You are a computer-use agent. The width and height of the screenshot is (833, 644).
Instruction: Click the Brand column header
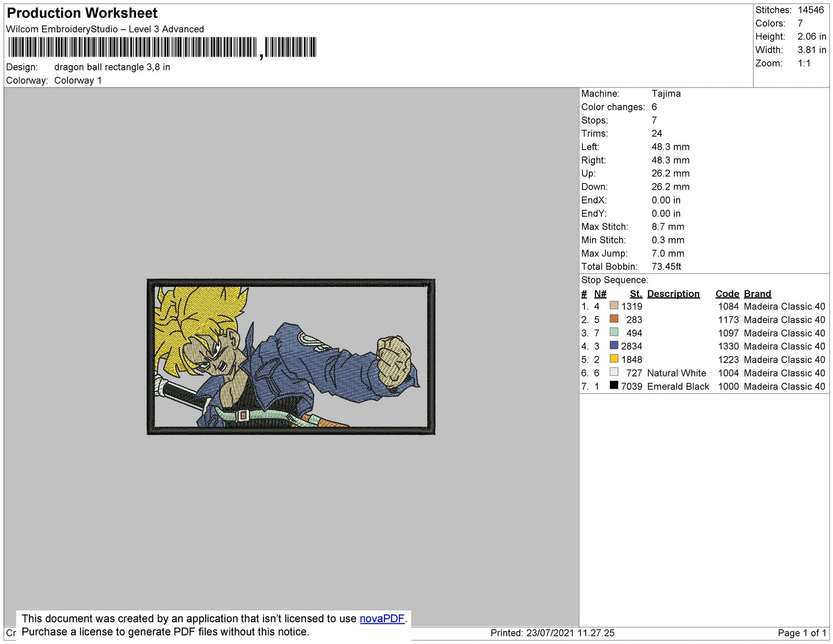coord(757,293)
